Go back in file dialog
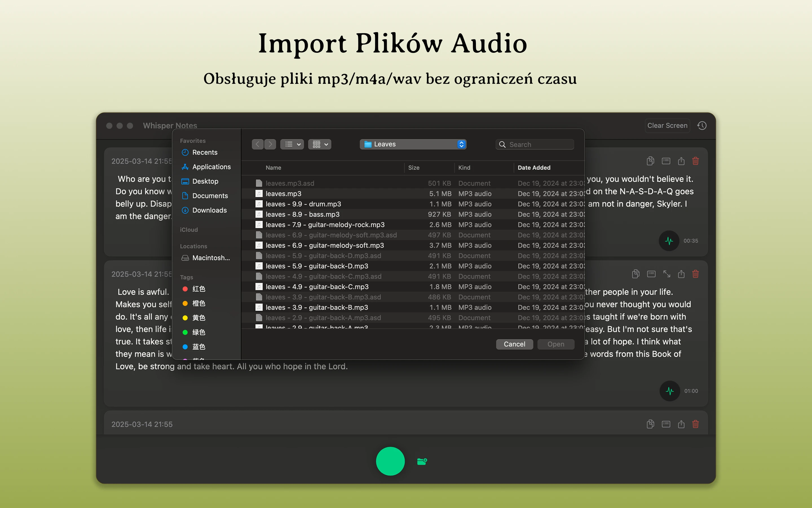 pyautogui.click(x=257, y=144)
